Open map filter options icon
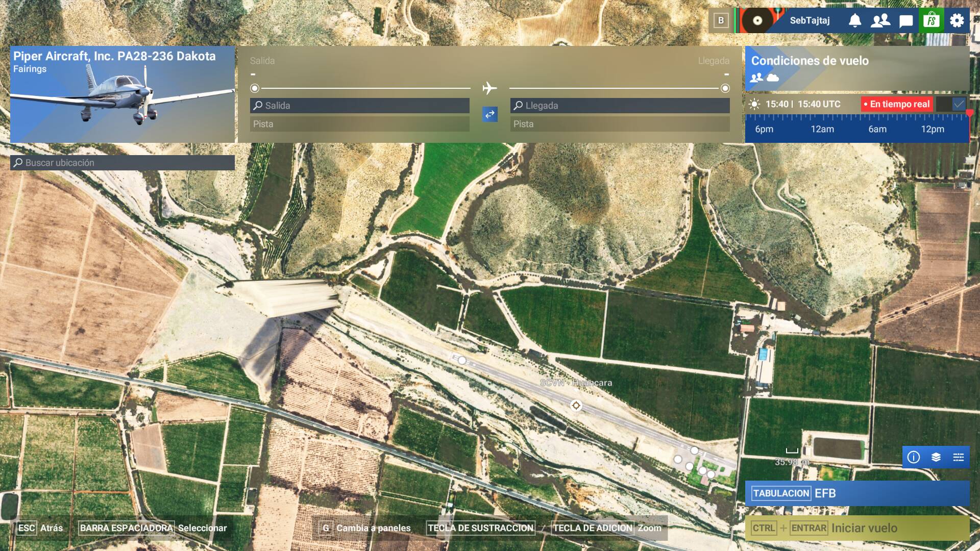 click(x=959, y=457)
